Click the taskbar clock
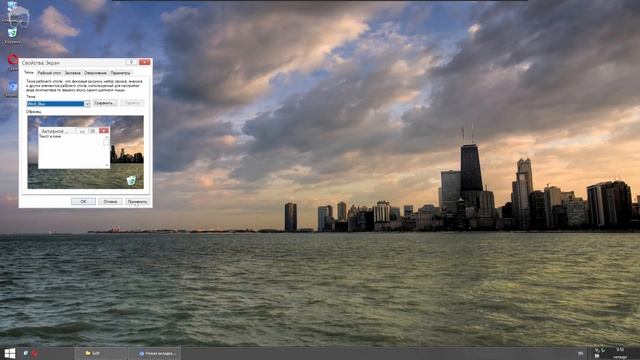Viewport: 640px width, 360px height. tap(620, 353)
